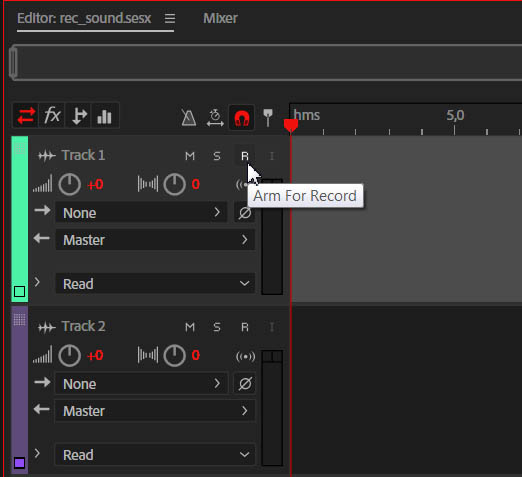Open Track 1 output dropdown showing Master
The height and width of the screenshot is (477, 522).
155,239
